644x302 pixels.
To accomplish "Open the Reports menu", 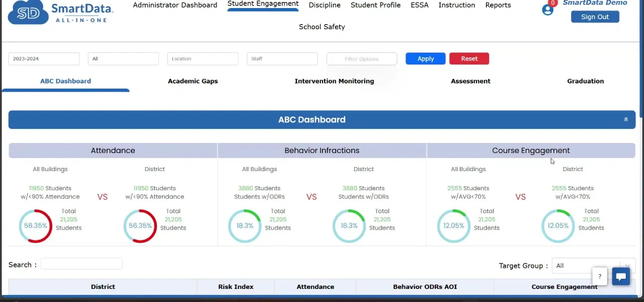I will coord(498,5).
